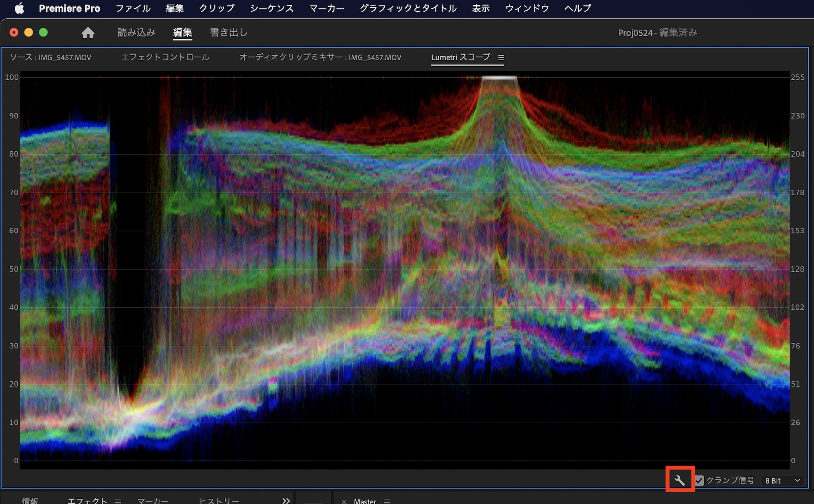Select the マーカー panel tab

(x=153, y=501)
